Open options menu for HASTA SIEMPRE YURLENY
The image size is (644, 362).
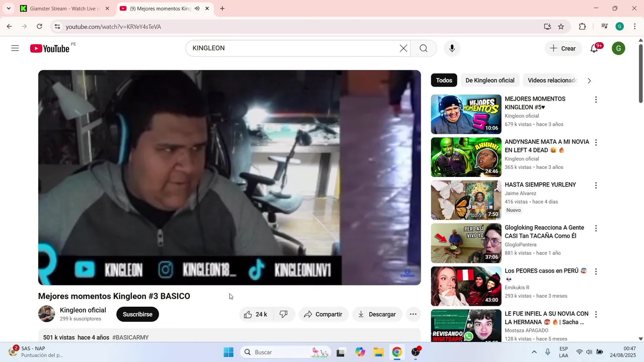(x=596, y=186)
